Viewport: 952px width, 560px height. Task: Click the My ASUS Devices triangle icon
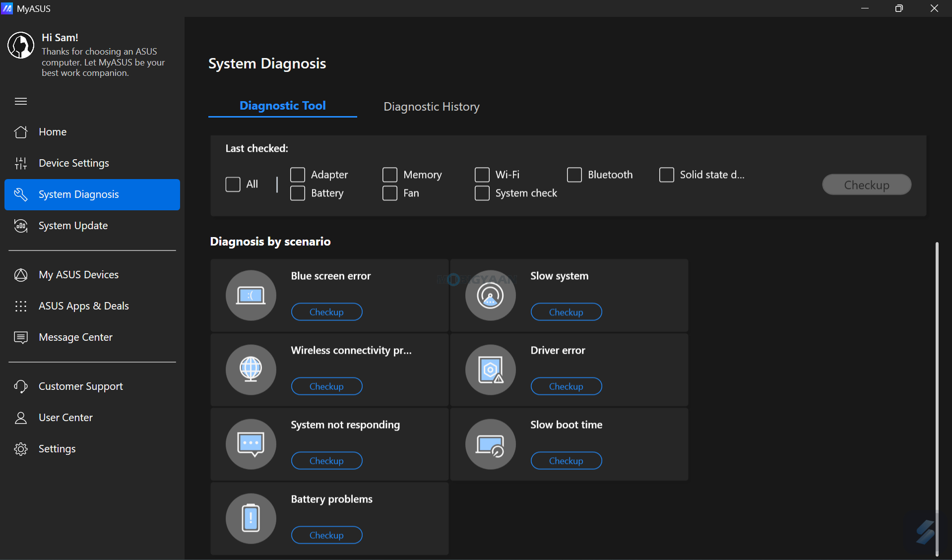click(x=21, y=275)
